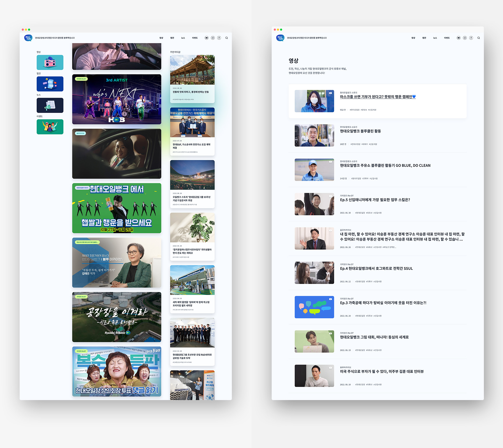Viewport: 503px width, 448px height.
Task: Open Ep.5 신입매니저에게 가장 필요한 업무 스킬은?
Action: 375,200
